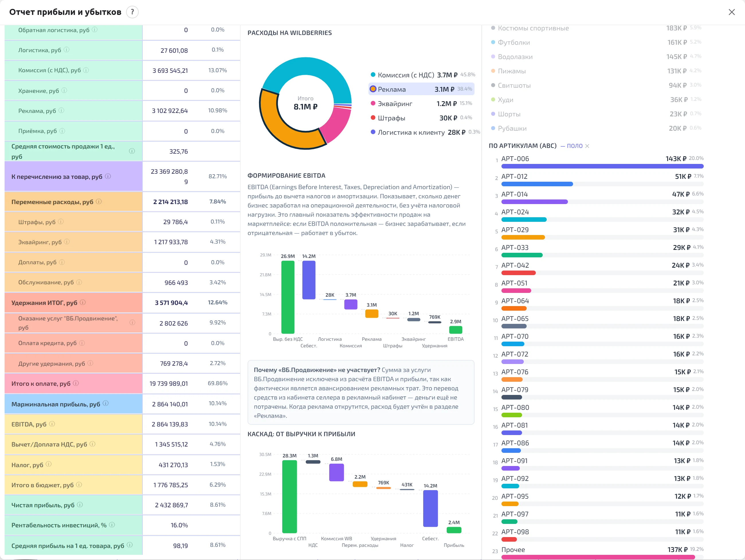Select article АРТ-064 in ABC list
Viewport: 745px width, 560px height.
click(x=598, y=303)
